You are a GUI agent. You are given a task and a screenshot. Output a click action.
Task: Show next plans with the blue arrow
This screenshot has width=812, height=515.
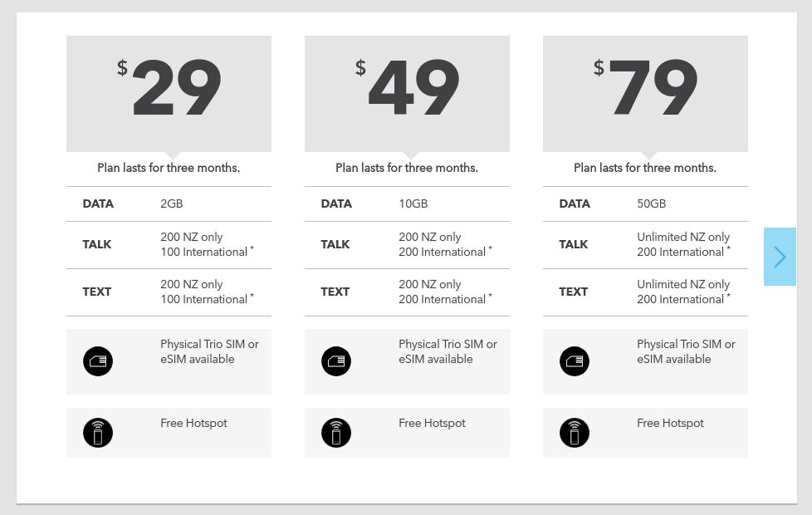coord(780,257)
